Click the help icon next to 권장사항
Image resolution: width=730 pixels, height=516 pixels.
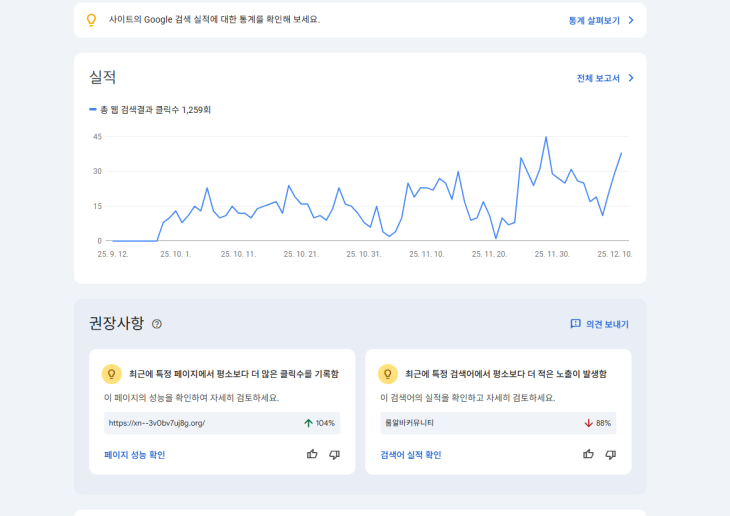157,324
